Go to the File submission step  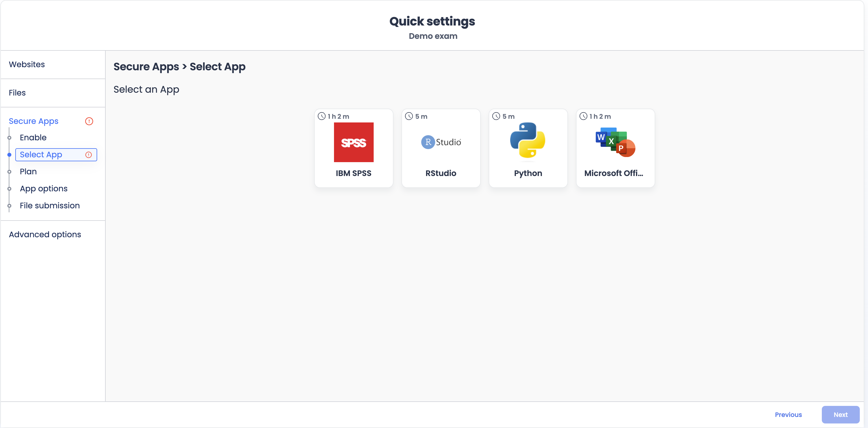point(50,205)
